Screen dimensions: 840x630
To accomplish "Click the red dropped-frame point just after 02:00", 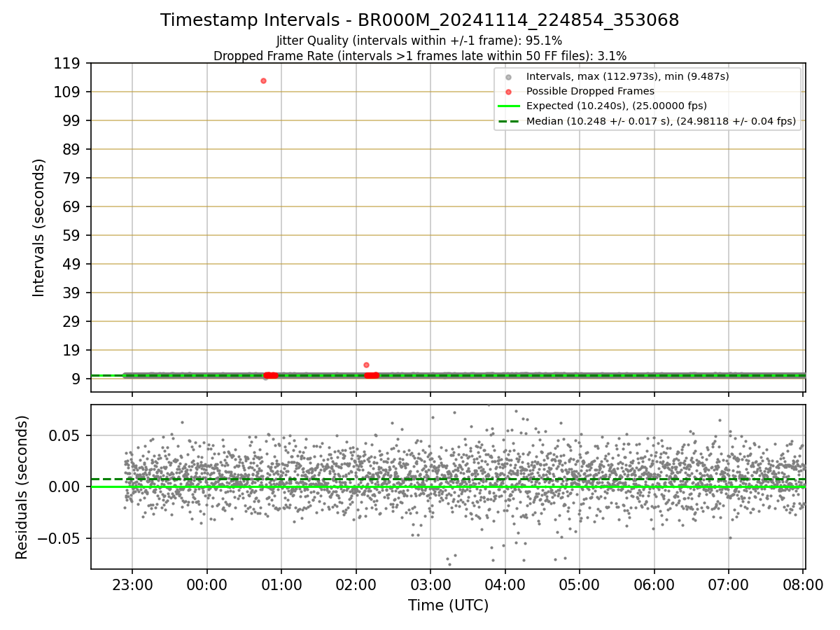I will coord(366,365).
